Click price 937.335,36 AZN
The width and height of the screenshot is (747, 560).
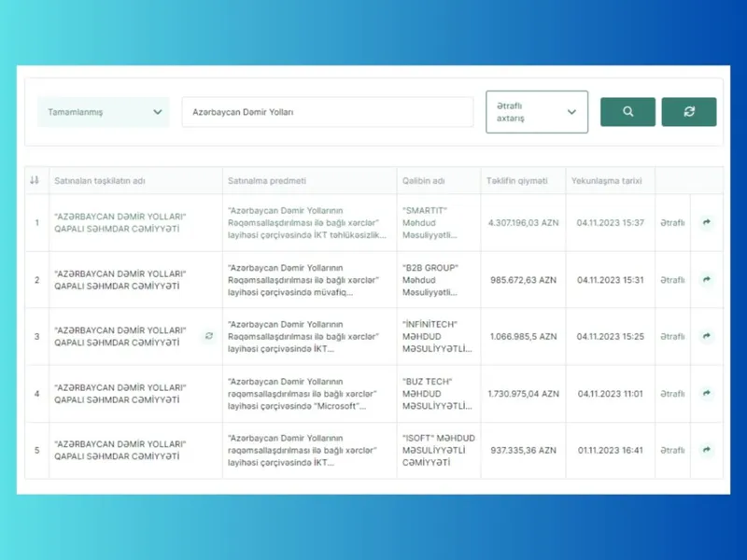click(x=523, y=450)
